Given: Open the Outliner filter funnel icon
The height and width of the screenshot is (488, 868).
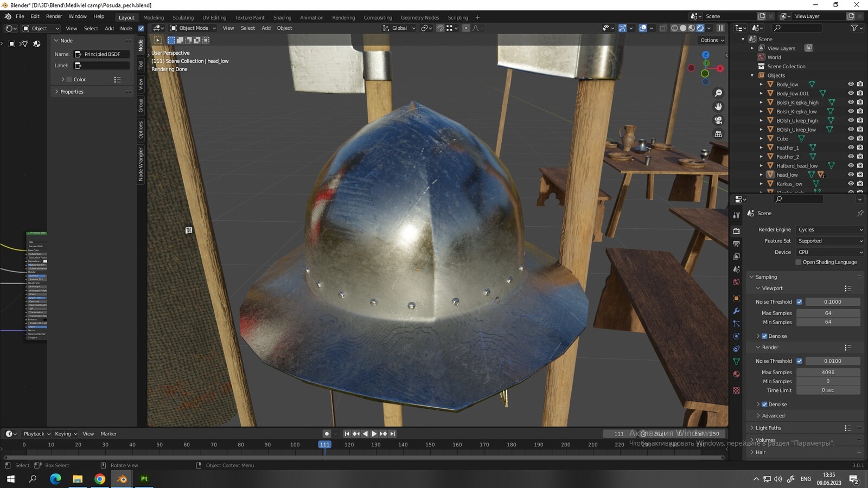Looking at the screenshot, I should (x=855, y=28).
